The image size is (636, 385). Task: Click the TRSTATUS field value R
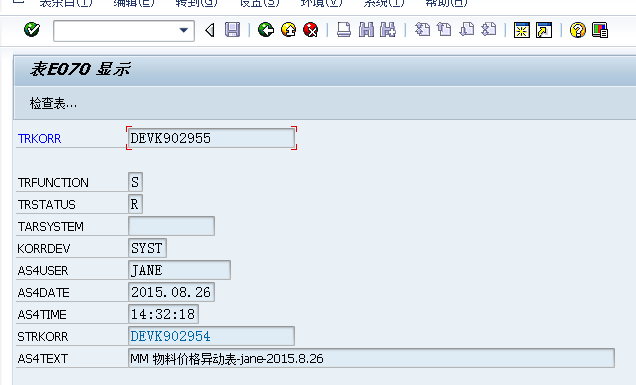(135, 204)
